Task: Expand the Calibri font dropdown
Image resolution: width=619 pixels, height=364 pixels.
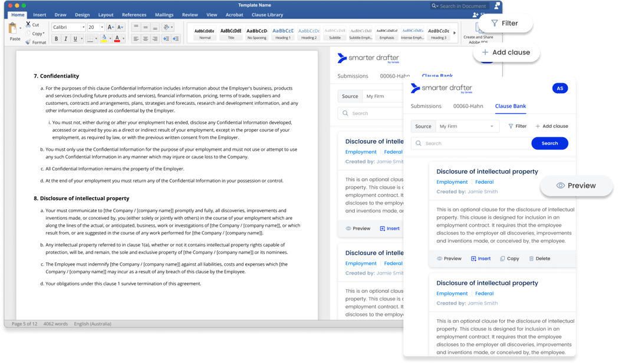Action: (x=83, y=27)
